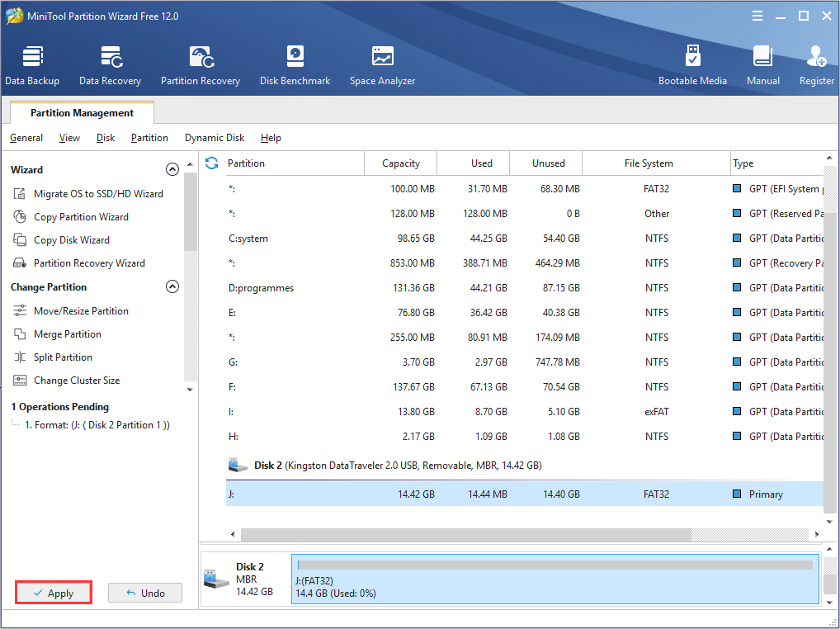Apply the pending operations
Screen dimensions: 840x629
pyautogui.click(x=54, y=593)
